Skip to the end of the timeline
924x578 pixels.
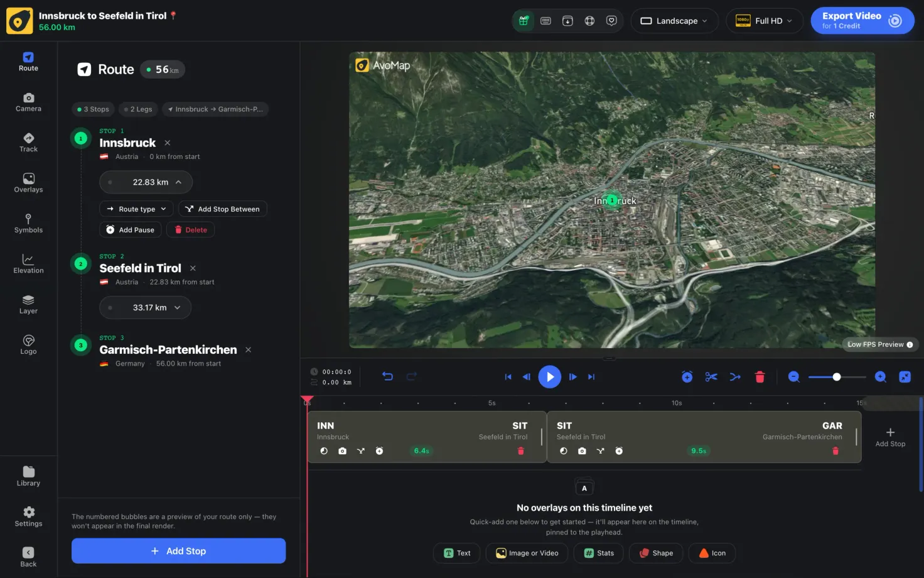click(x=591, y=377)
